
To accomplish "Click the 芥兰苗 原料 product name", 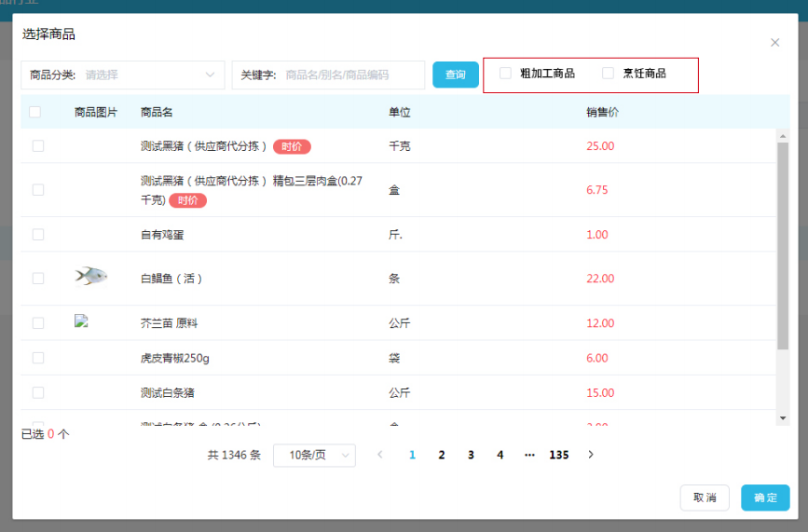I will (169, 323).
